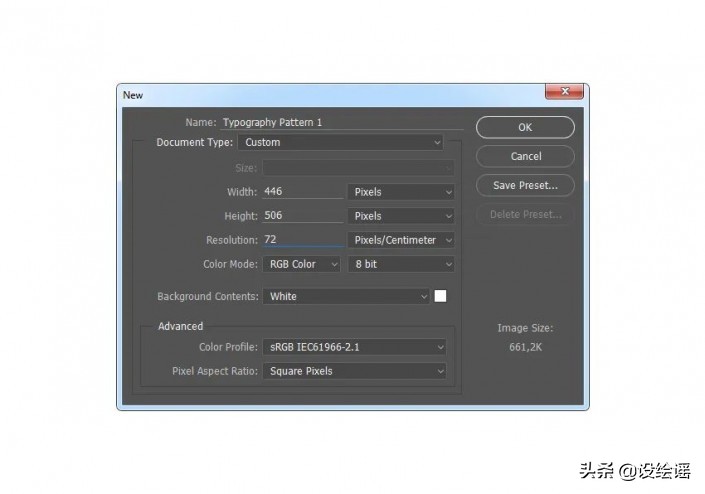
Task: Click the Color Mode label
Action: (x=230, y=264)
